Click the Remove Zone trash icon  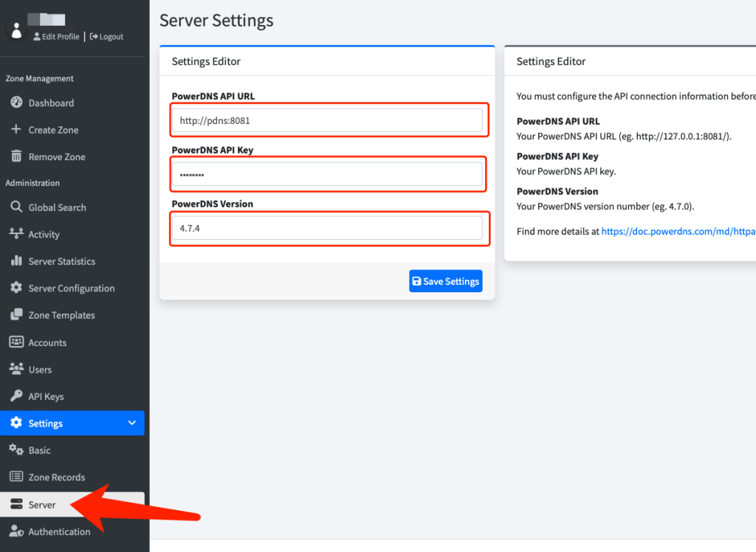16,156
